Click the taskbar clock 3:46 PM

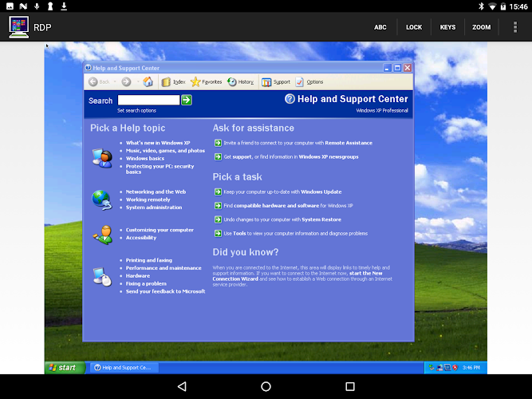471,368
